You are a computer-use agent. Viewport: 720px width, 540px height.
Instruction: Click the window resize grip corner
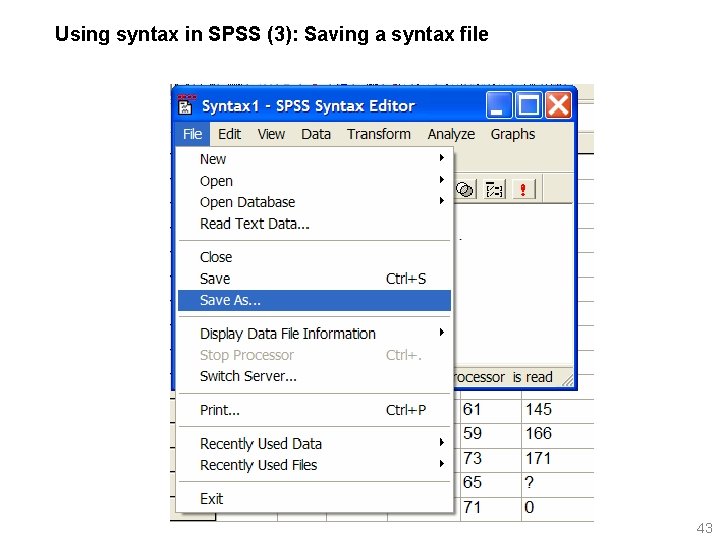[568, 381]
